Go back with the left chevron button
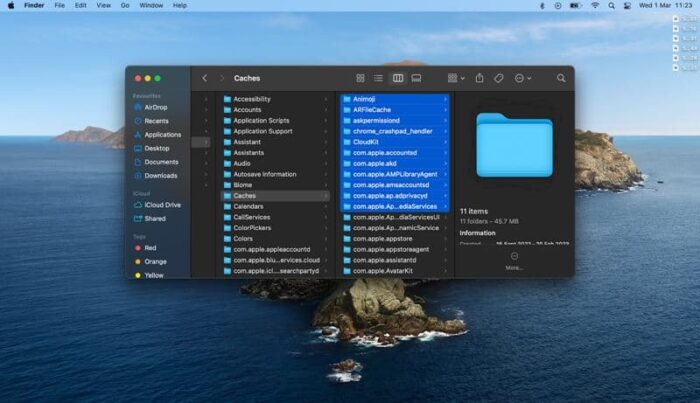 point(204,78)
